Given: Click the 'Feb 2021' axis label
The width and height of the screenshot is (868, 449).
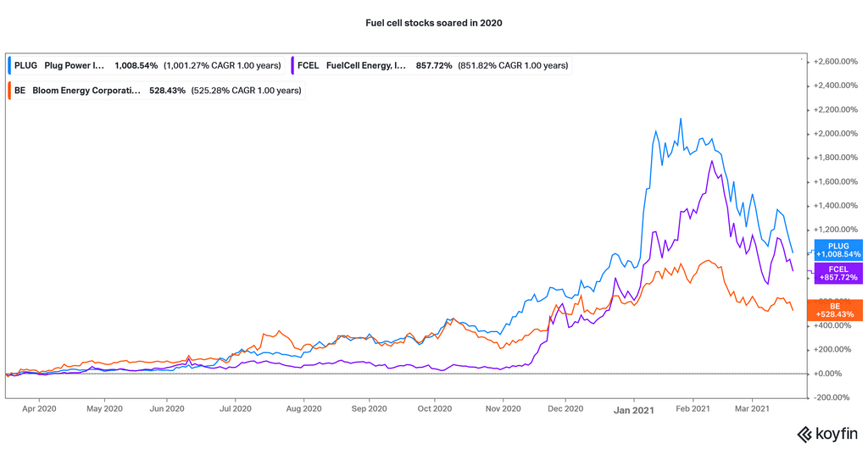Looking at the screenshot, I should tap(693, 409).
